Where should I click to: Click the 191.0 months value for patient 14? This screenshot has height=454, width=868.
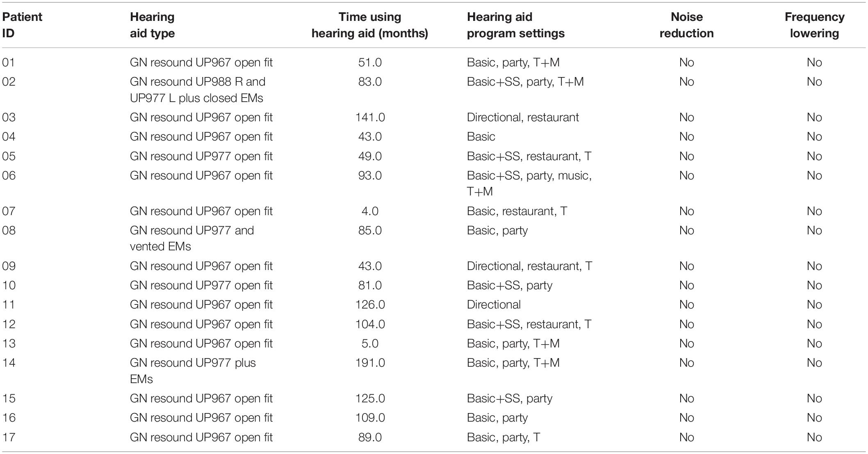pyautogui.click(x=370, y=363)
